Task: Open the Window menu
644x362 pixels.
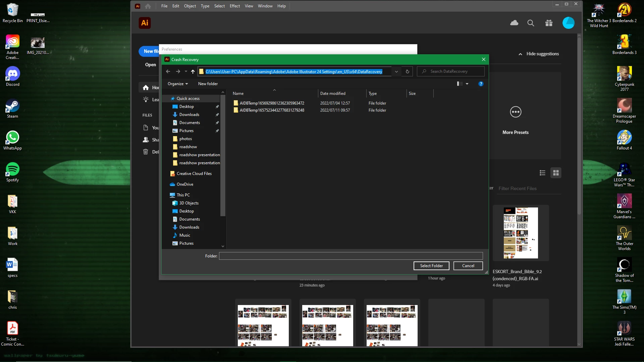Action: (265, 6)
